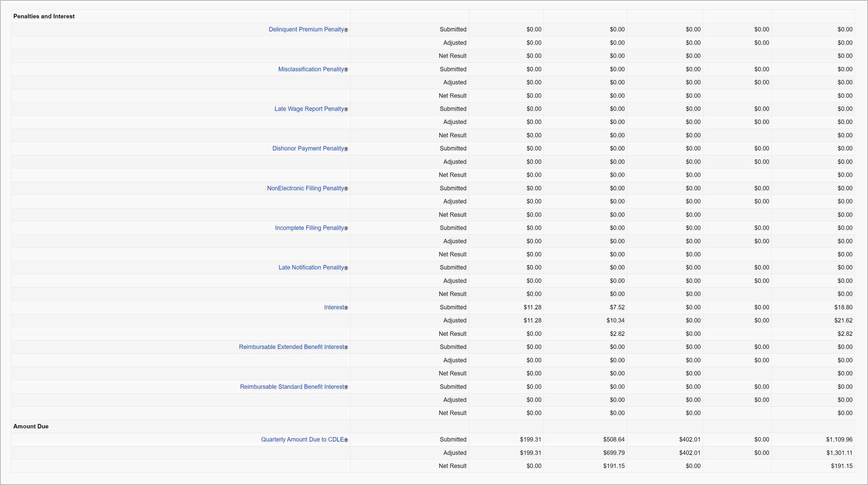Viewport: 868px width, 485px height.
Task: Click help icon next to Incomplete Filling Penality
Action: (346, 228)
